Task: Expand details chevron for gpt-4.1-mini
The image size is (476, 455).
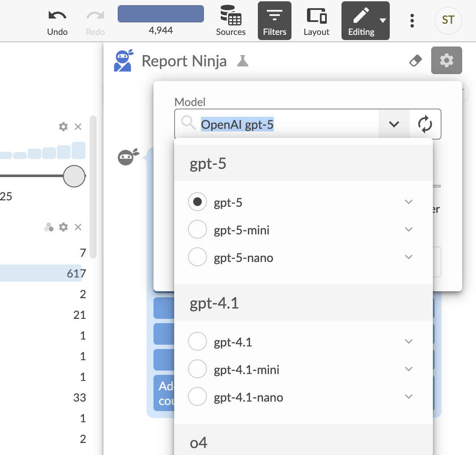Action: [409, 369]
